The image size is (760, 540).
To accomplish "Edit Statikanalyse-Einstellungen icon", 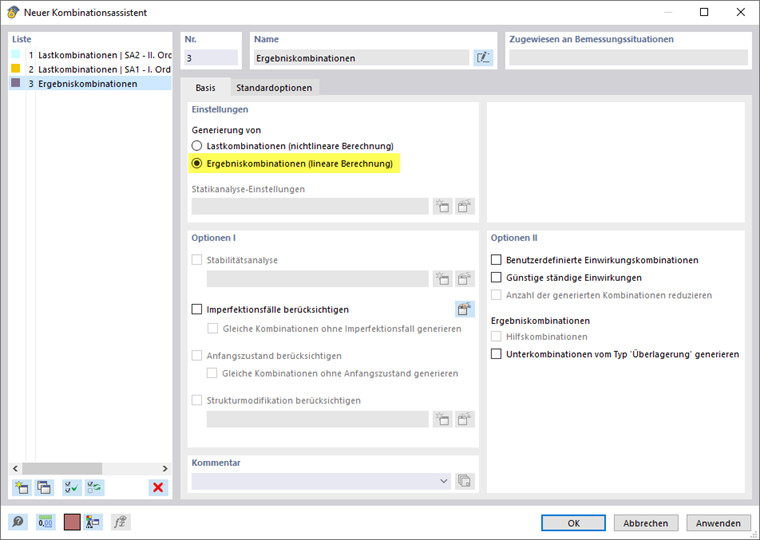I will coord(464,206).
